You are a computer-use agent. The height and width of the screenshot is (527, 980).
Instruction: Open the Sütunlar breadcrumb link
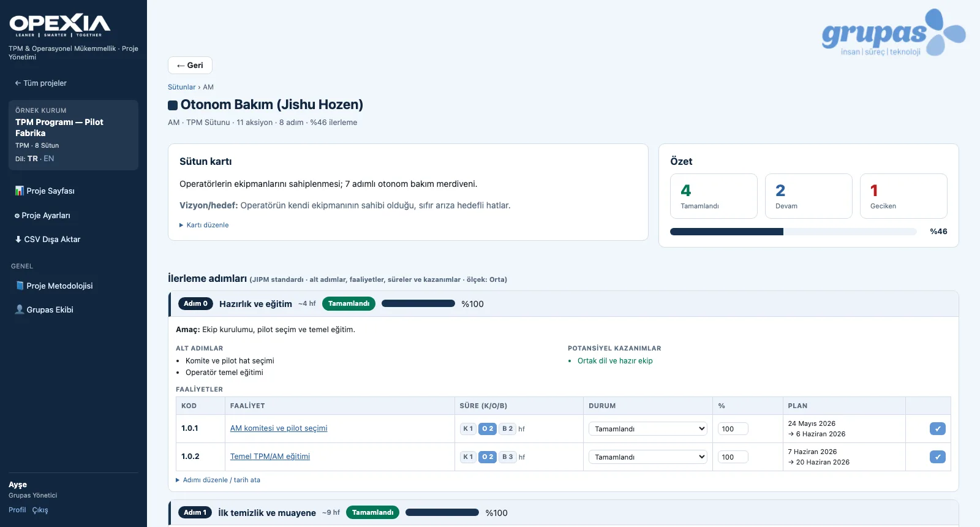click(x=181, y=87)
